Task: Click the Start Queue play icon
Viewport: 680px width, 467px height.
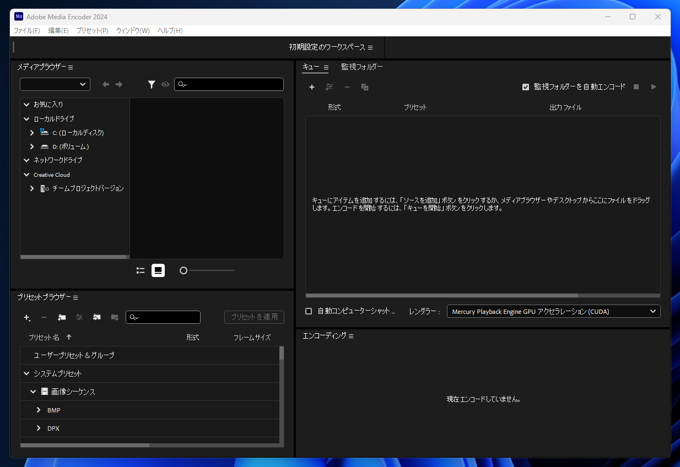Action: tap(654, 87)
